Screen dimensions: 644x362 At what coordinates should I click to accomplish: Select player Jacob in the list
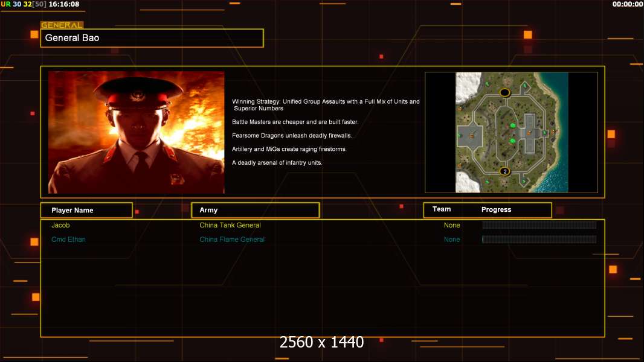tap(60, 225)
